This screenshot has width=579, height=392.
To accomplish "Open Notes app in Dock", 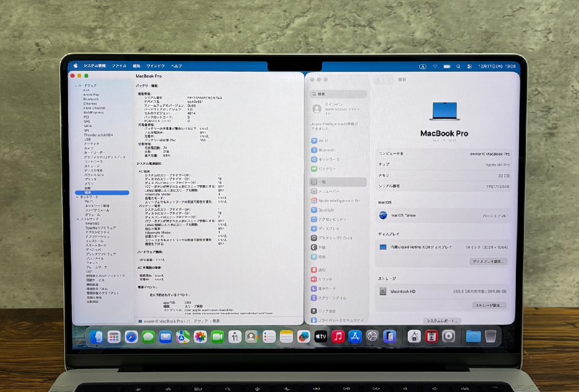I will coord(287,337).
